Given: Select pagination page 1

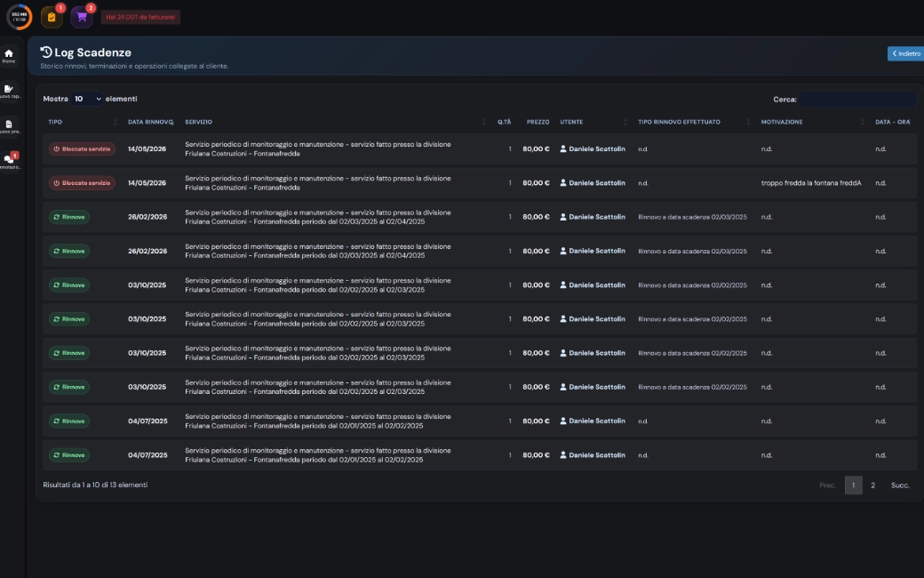Looking at the screenshot, I should pos(853,486).
